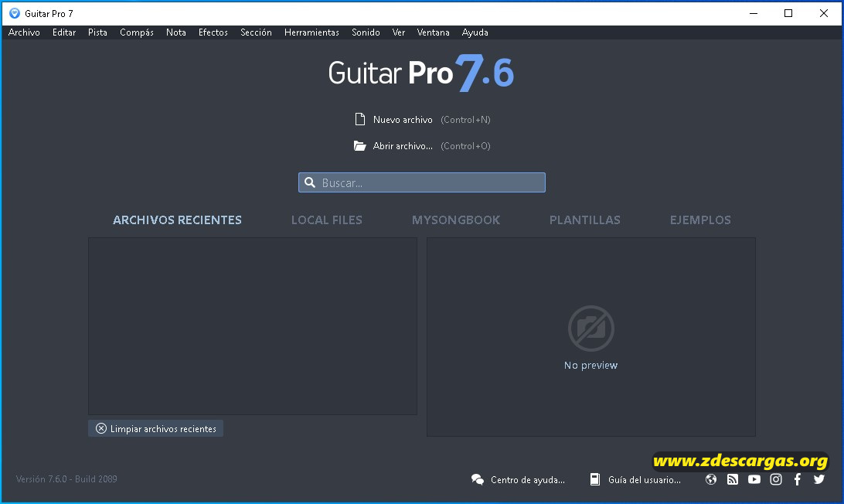The image size is (844, 504).
Task: Open the Pista menu
Action: click(x=97, y=32)
